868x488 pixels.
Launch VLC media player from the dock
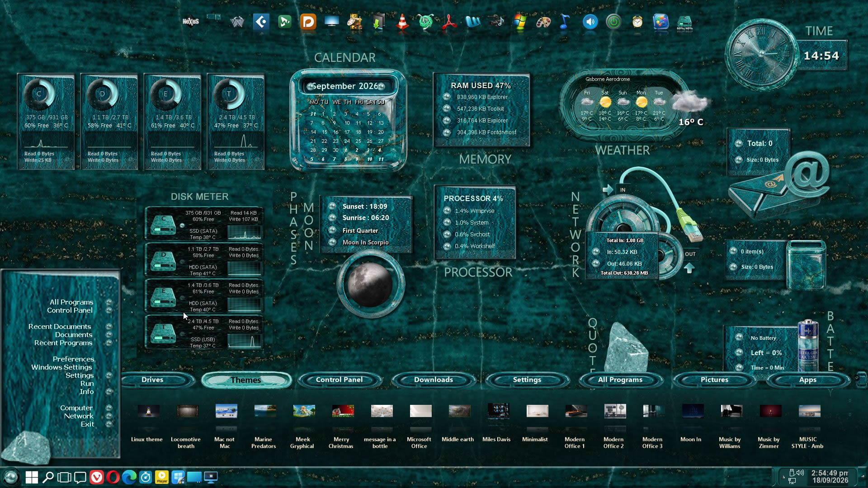402,22
